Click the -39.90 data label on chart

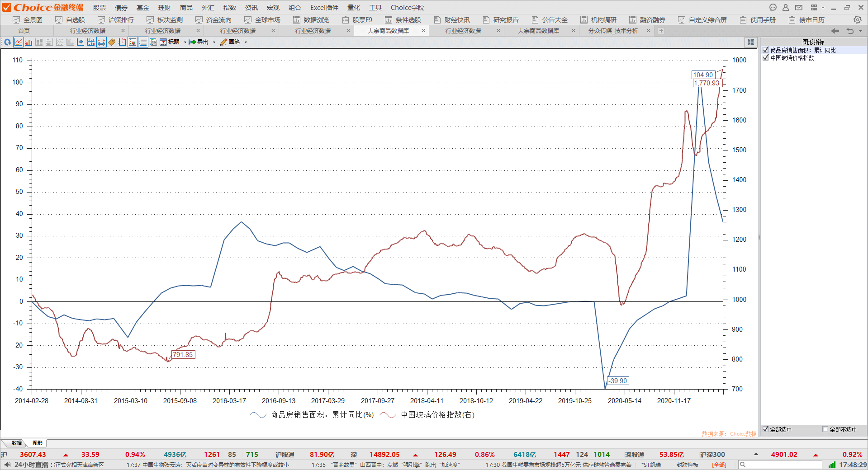(618, 381)
